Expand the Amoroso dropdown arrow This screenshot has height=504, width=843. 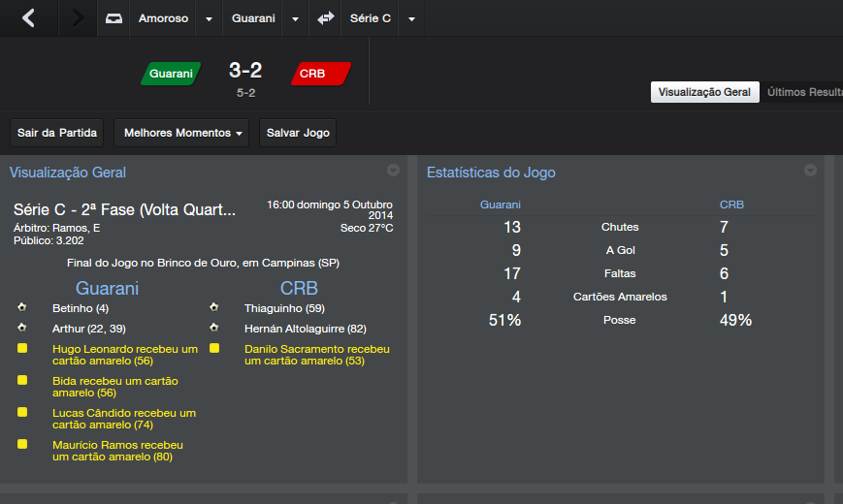[x=210, y=19]
